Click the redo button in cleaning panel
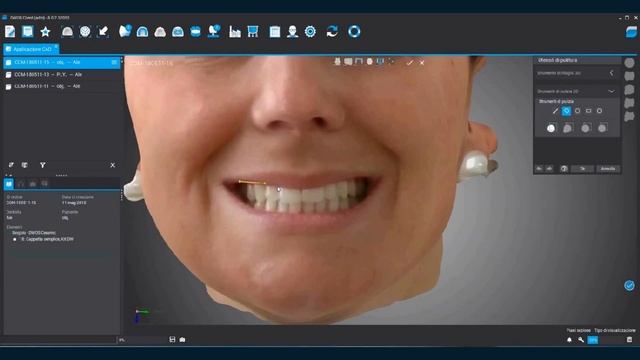The width and height of the screenshot is (640, 360). (x=549, y=169)
